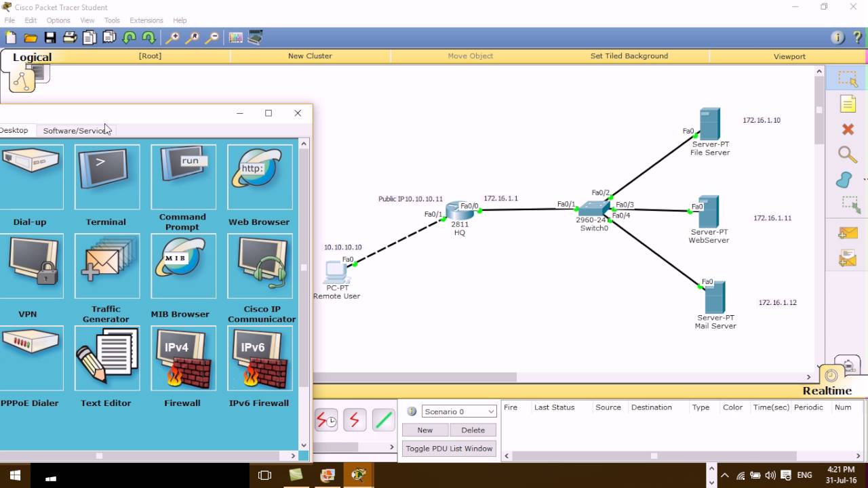868x488 pixels.
Task: Open Custom Devices dialog icon
Action: [256, 37]
